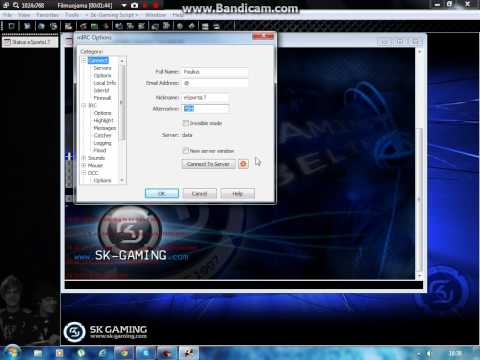The height and width of the screenshot is (360, 480).
Task: Expand the Mouse category in the tree
Action: pyautogui.click(x=84, y=165)
